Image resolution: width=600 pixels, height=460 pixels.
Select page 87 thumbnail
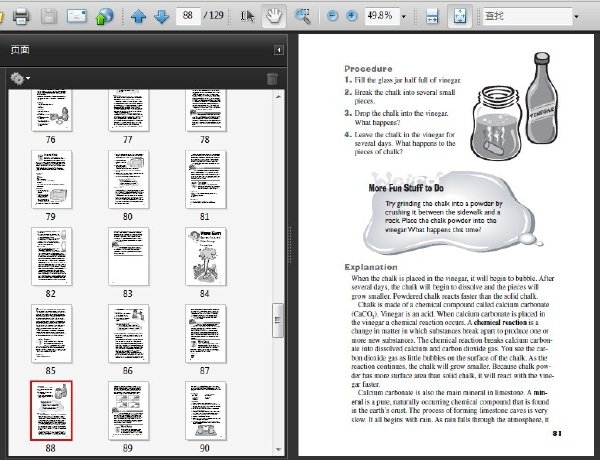(x=205, y=333)
